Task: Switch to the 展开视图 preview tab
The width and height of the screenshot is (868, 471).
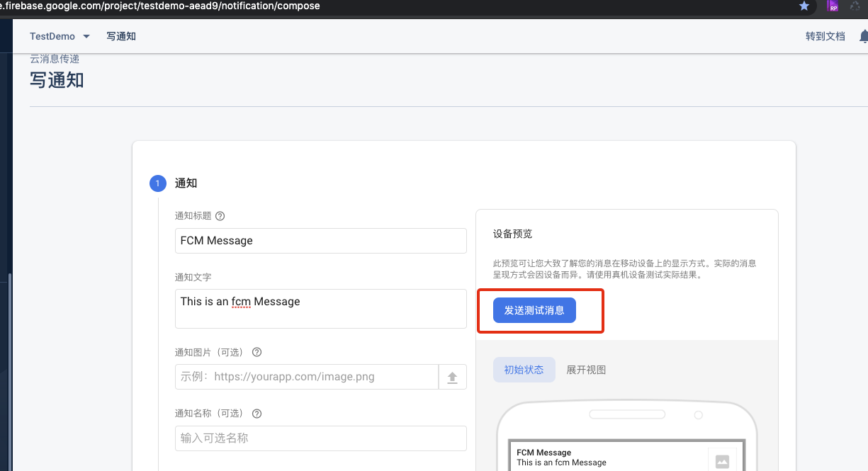Action: pos(586,369)
